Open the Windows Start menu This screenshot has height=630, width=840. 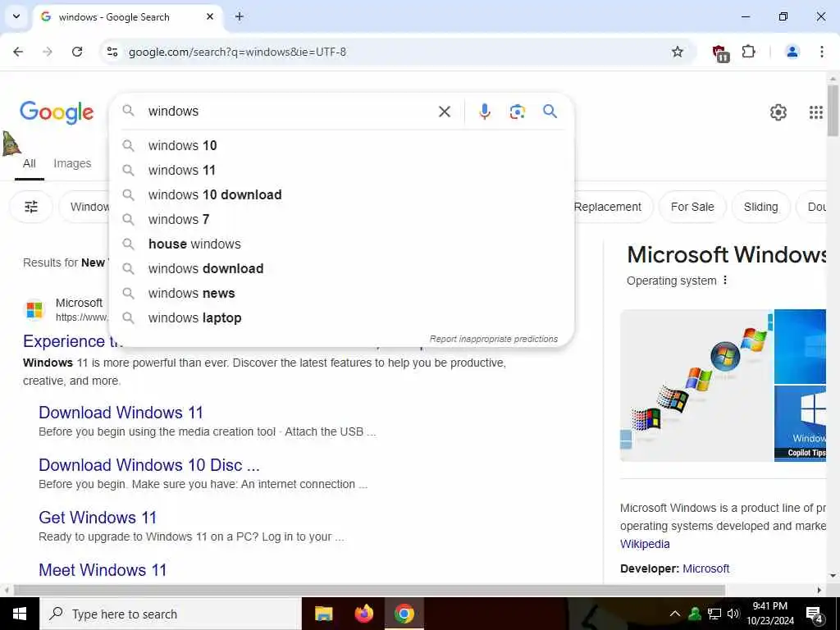coord(20,614)
